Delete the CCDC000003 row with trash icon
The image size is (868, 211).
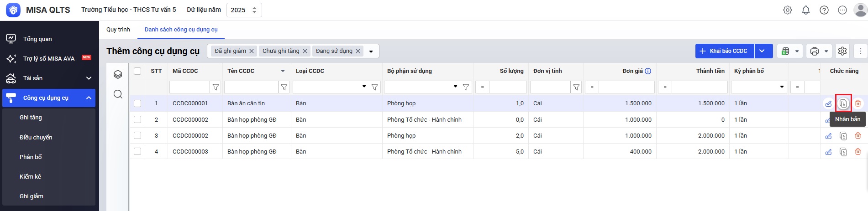coord(858,152)
